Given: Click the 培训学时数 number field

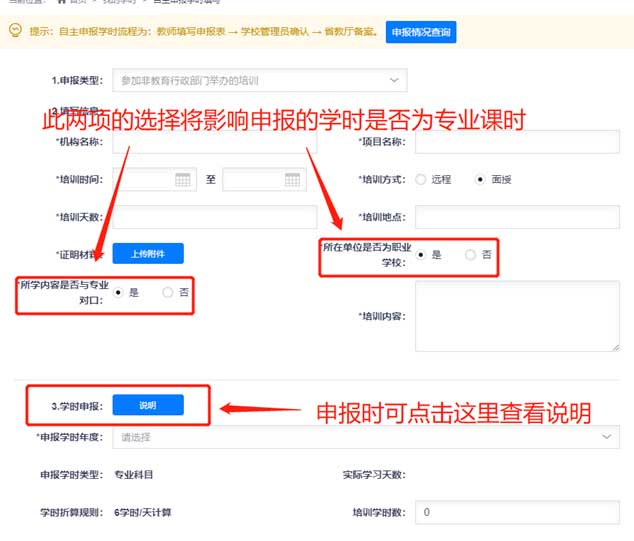Looking at the screenshot, I should point(516,512).
